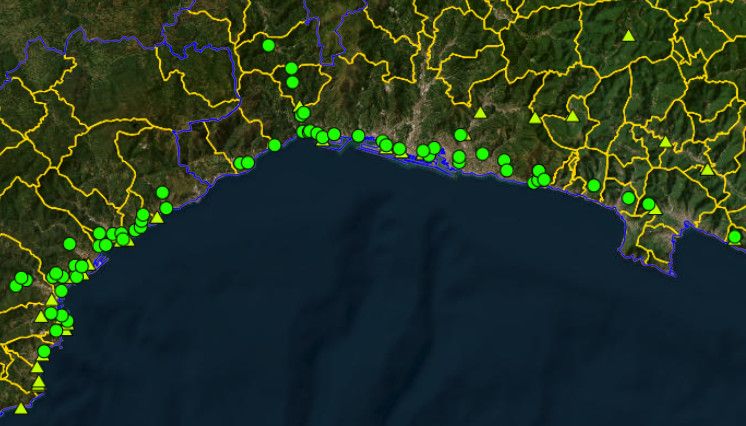
Task: Click the green circle left of the circle-triangle peninsula pair
Action: tap(628, 198)
